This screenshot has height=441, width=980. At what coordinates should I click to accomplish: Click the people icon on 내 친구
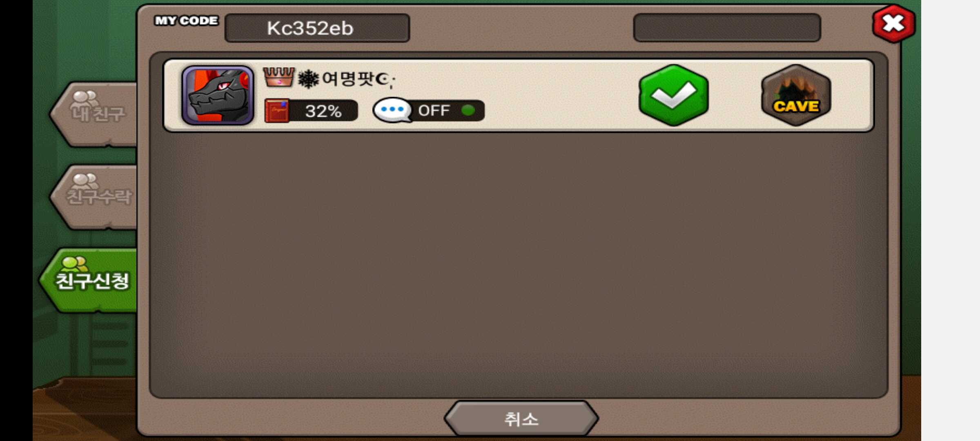[84, 98]
